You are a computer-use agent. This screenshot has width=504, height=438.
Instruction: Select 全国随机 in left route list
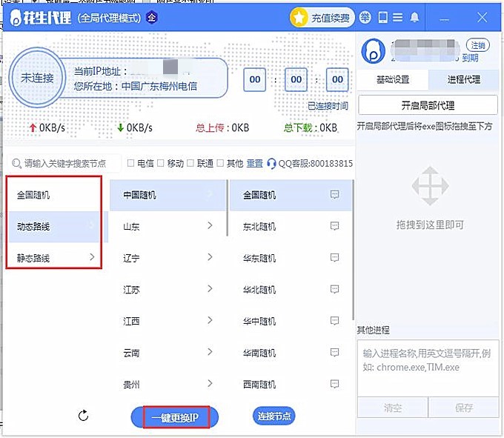point(53,195)
